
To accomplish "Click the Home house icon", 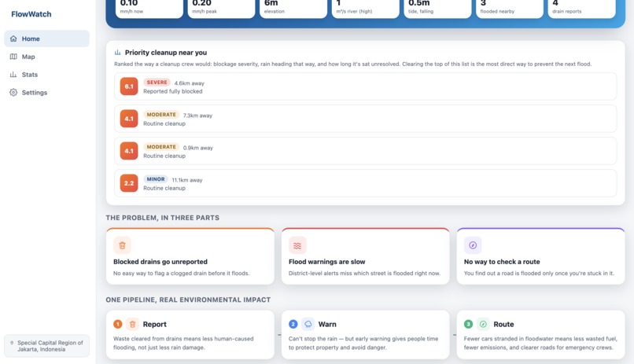I will click(13, 39).
